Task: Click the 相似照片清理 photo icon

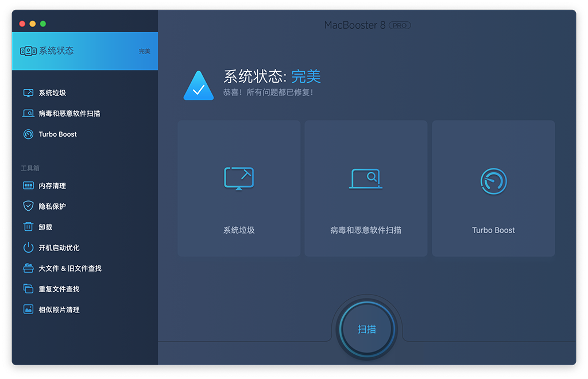Action: point(28,310)
